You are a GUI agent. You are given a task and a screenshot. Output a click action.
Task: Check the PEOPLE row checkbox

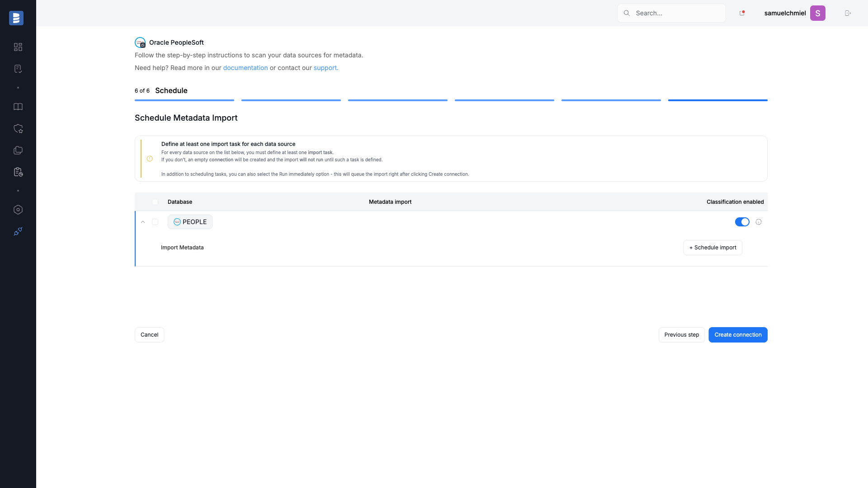tap(155, 222)
